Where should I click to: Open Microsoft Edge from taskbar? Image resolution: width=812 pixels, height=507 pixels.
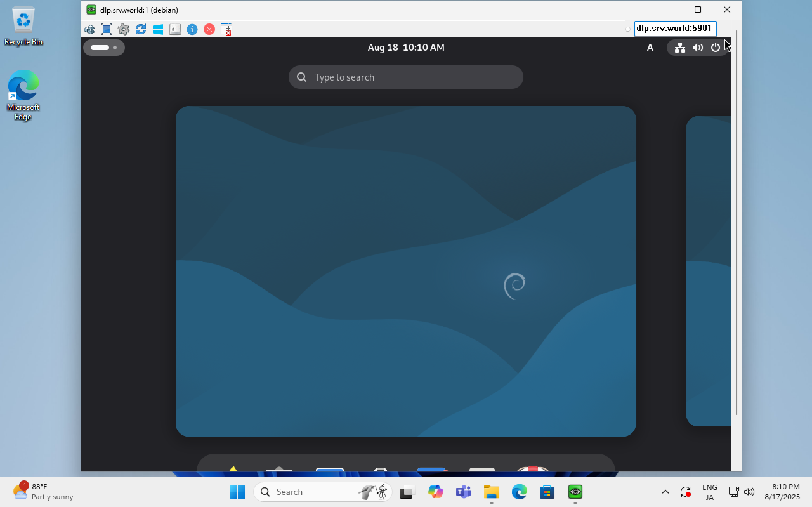tap(520, 492)
